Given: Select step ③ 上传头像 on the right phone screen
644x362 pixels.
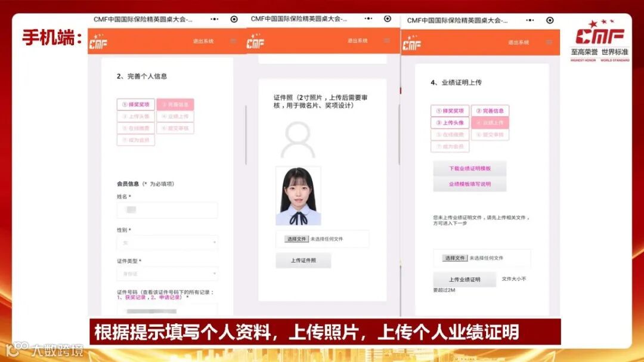Looking at the screenshot, I should [450, 122].
